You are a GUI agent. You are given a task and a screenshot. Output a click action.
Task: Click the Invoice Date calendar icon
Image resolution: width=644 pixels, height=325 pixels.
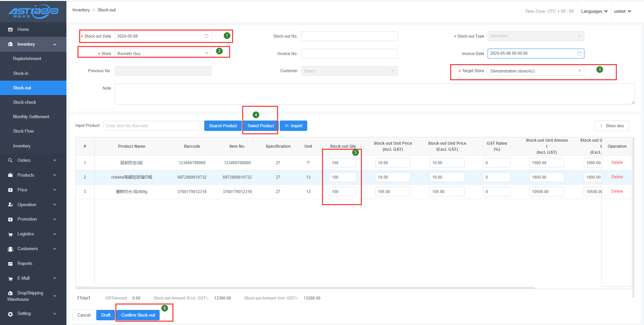click(x=579, y=53)
